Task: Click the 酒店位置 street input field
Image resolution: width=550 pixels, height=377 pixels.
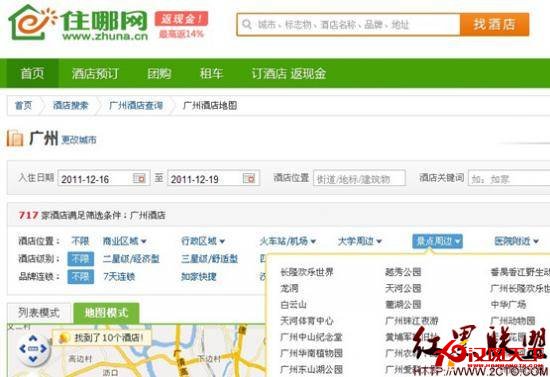Action: (x=359, y=179)
